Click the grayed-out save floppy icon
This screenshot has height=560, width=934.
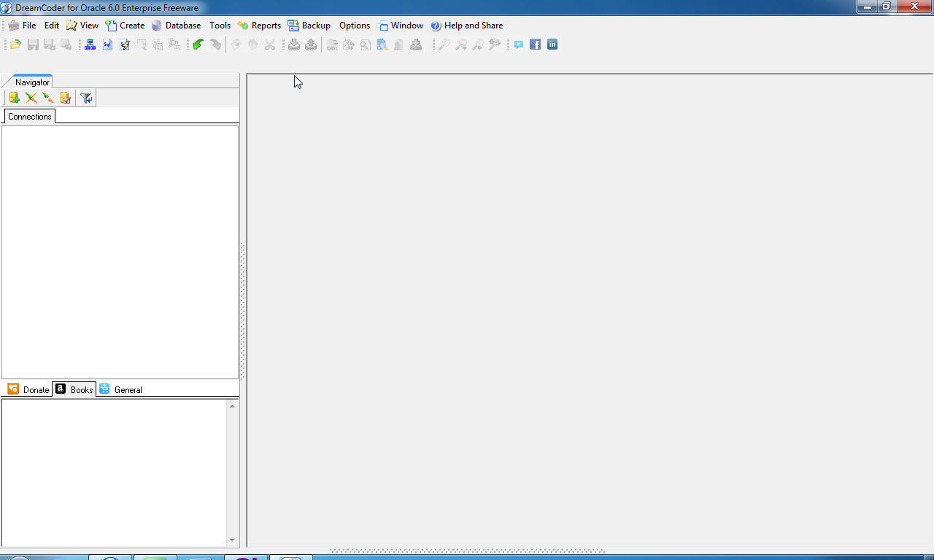[33, 44]
